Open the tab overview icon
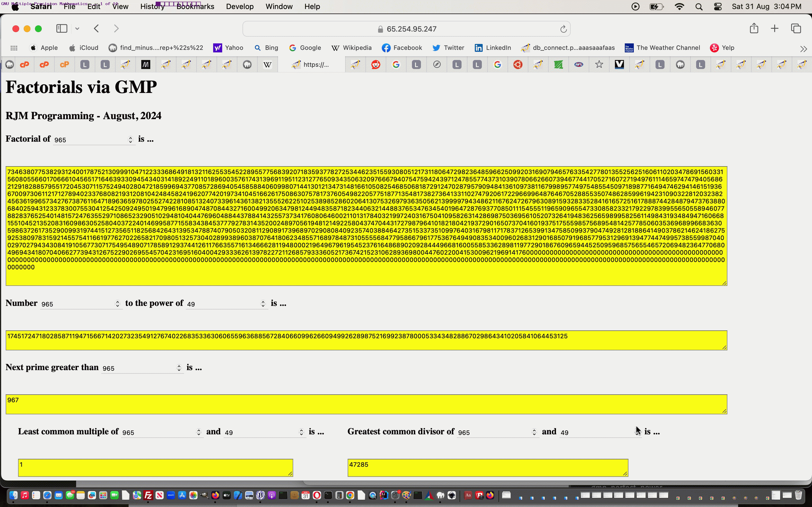This screenshot has width=812, height=507. pyautogui.click(x=796, y=28)
